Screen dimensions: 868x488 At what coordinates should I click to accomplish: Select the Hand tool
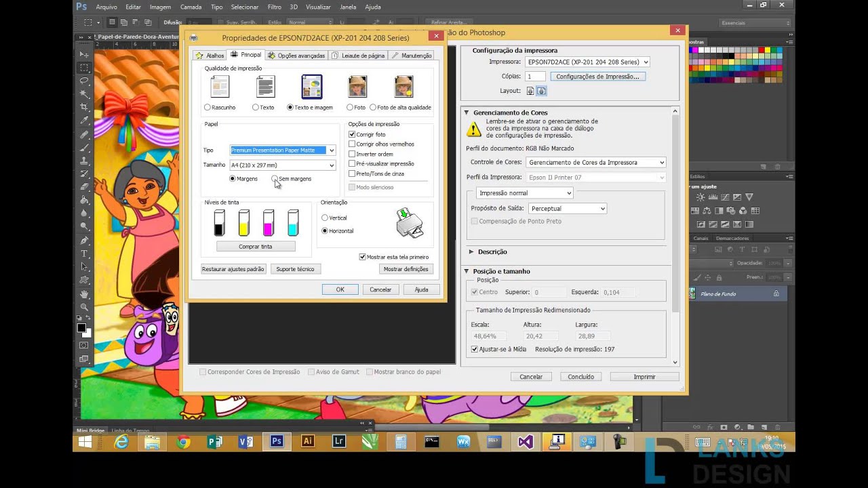[84, 294]
